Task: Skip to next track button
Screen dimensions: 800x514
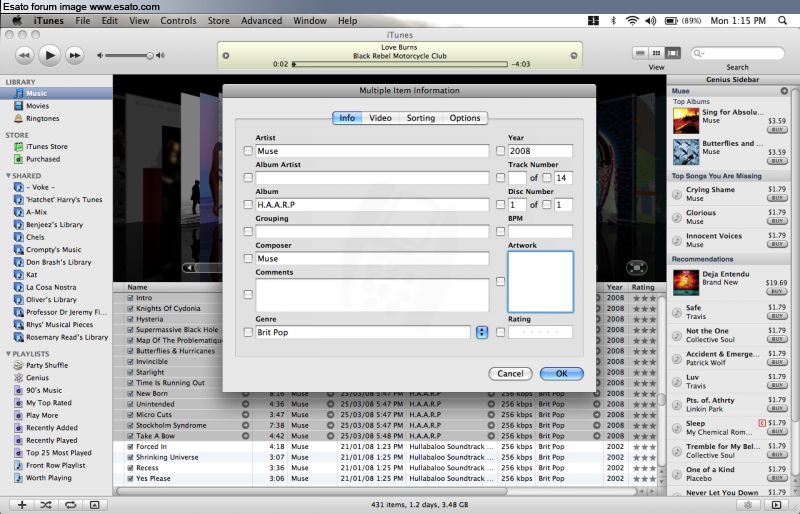Action: click(74, 55)
